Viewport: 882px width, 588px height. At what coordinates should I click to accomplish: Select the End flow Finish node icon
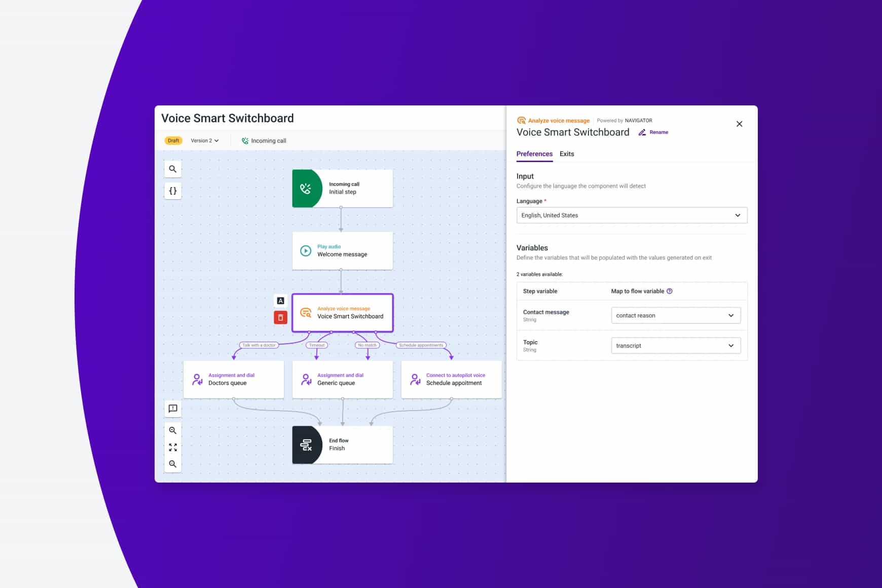point(306,445)
